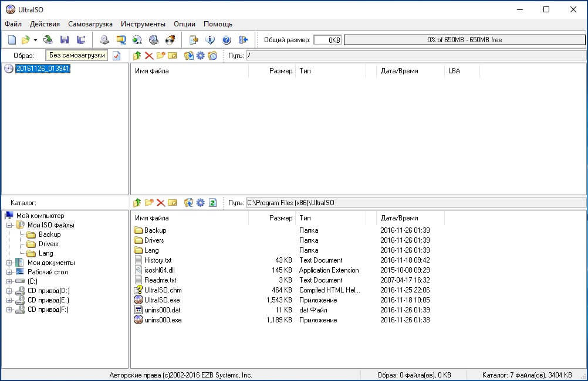The height and width of the screenshot is (381, 588).
Task: Select UltraISO.exe in the file list
Action: pyautogui.click(x=162, y=300)
